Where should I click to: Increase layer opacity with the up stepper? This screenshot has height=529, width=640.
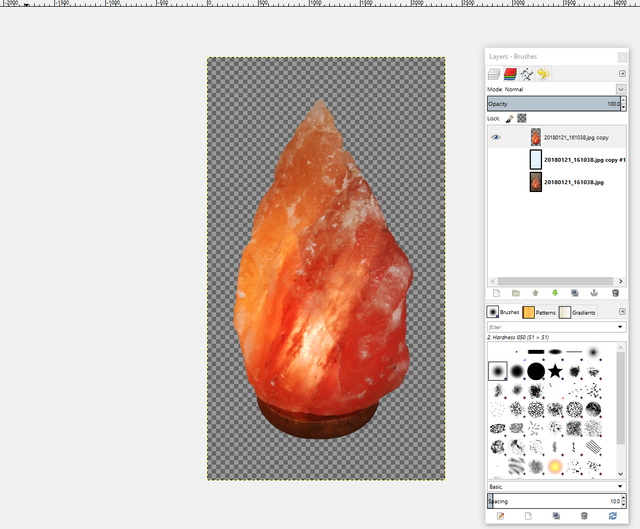coord(624,100)
